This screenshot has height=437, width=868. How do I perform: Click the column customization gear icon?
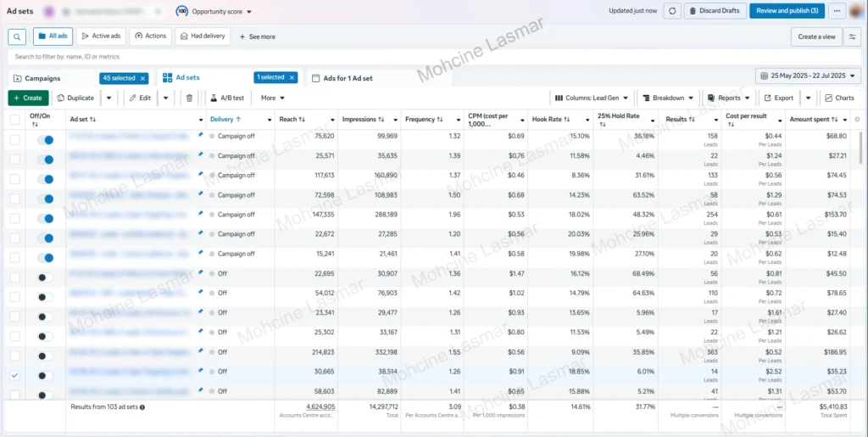pyautogui.click(x=857, y=120)
